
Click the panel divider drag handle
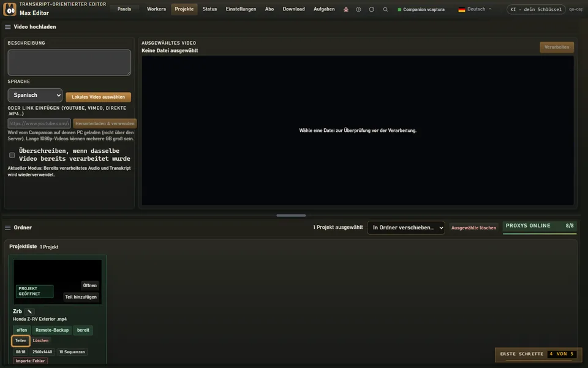click(x=291, y=215)
